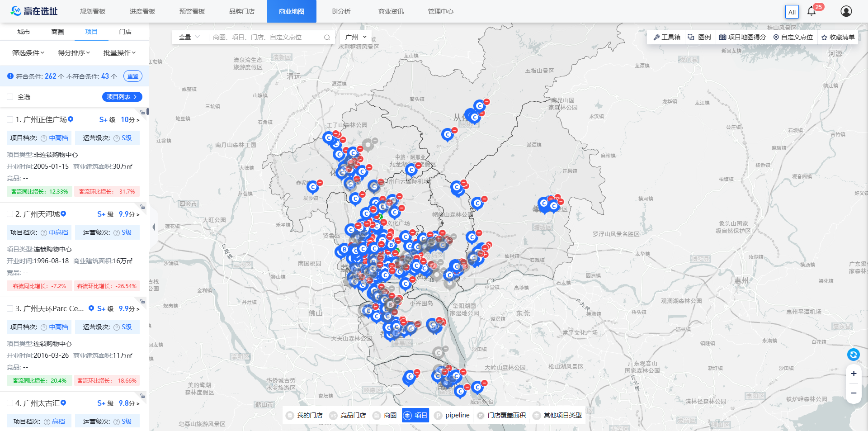Image resolution: width=868 pixels, height=431 pixels.
Task: Switch to the 进度看板 tab
Action: tap(142, 11)
